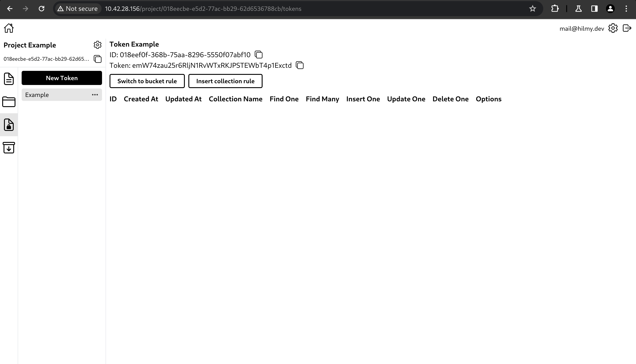Image resolution: width=636 pixels, height=364 pixels.
Task: Click Insert collection rule button
Action: 225,81
